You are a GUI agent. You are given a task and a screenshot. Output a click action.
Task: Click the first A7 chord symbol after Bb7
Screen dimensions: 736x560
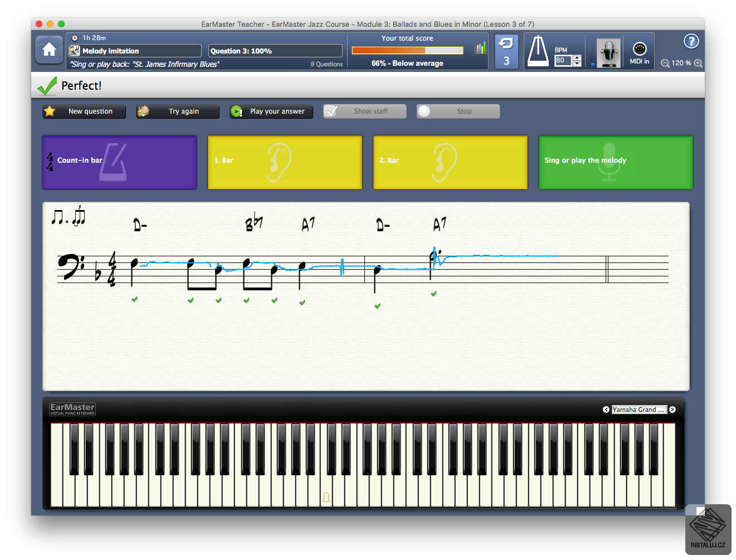click(x=308, y=224)
